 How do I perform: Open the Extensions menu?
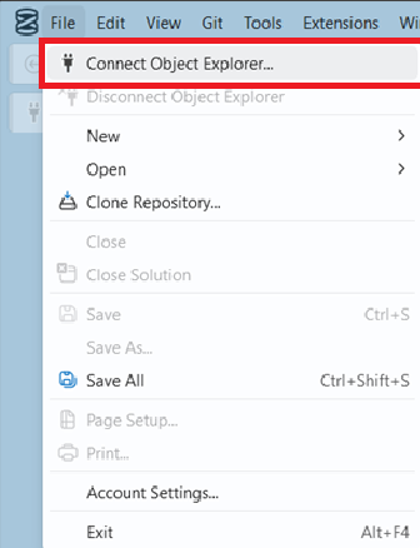[341, 23]
